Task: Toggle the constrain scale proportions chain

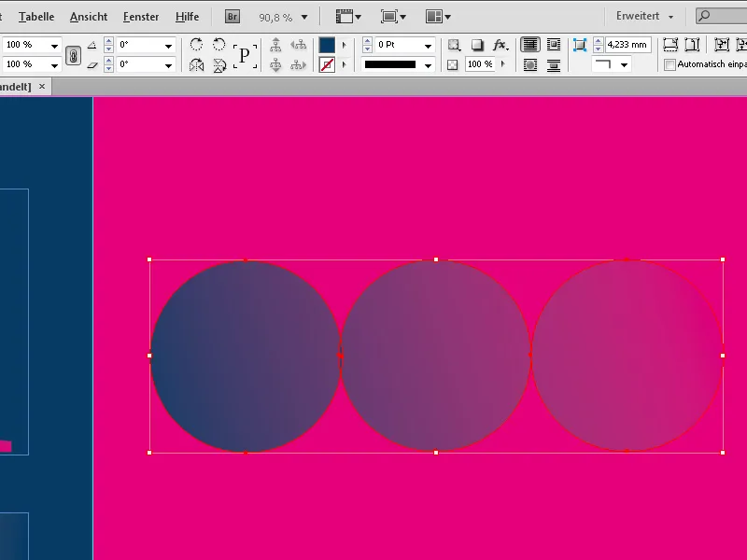Action: click(73, 56)
